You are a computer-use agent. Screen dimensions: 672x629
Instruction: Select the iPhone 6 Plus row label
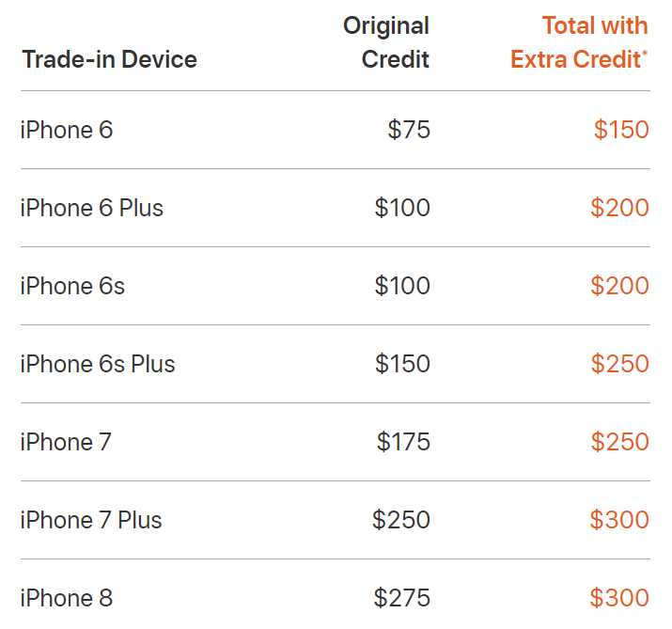(x=92, y=208)
